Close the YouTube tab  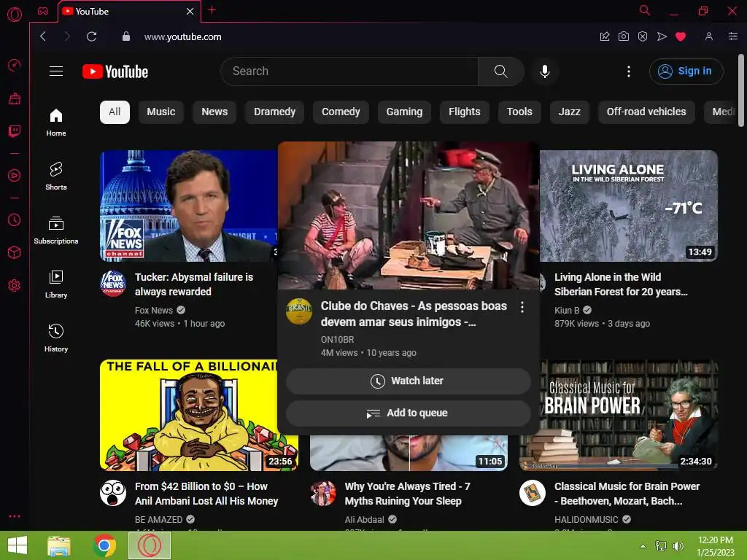(190, 11)
